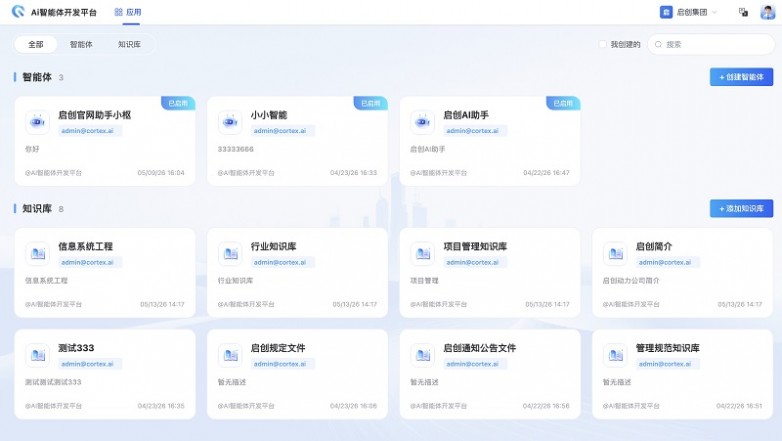The width and height of the screenshot is (782, 441).
Task: Open the 启创通知公告文件 card title
Action: [479, 348]
